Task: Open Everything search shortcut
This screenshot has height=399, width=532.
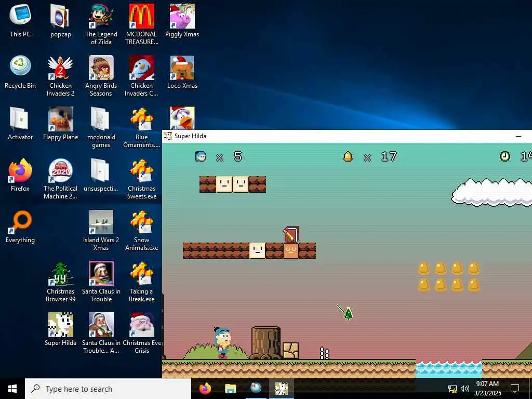Action: [20, 227]
